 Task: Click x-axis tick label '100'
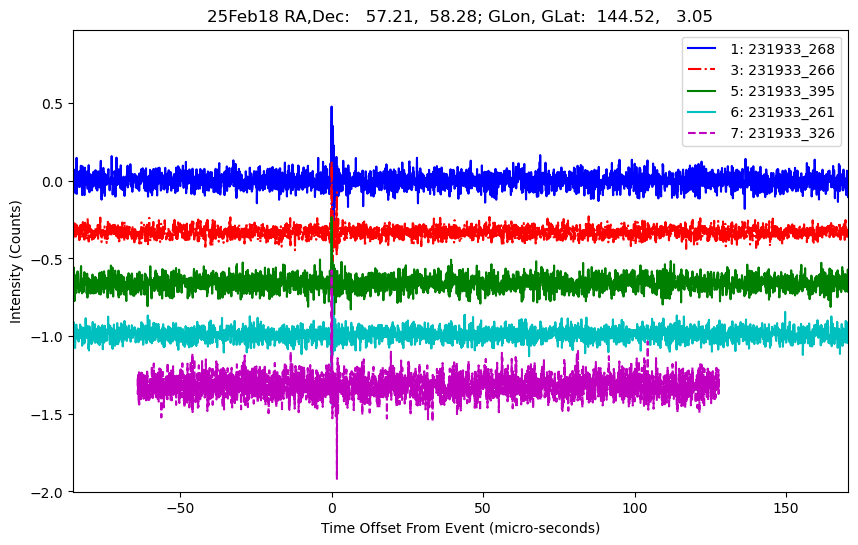635,508
